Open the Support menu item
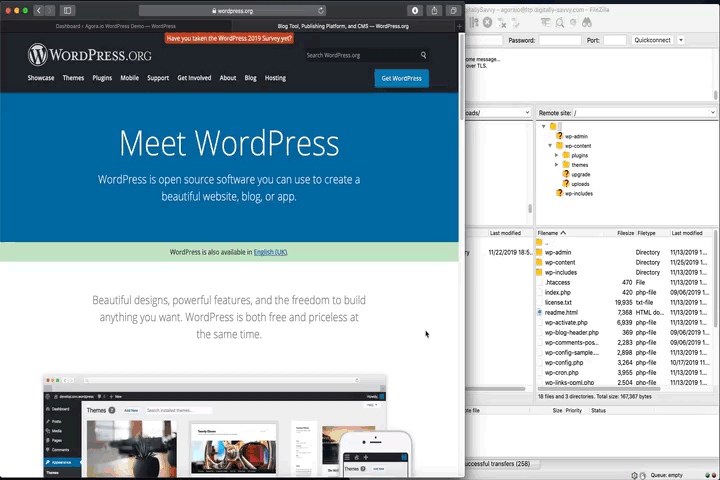 click(x=158, y=78)
